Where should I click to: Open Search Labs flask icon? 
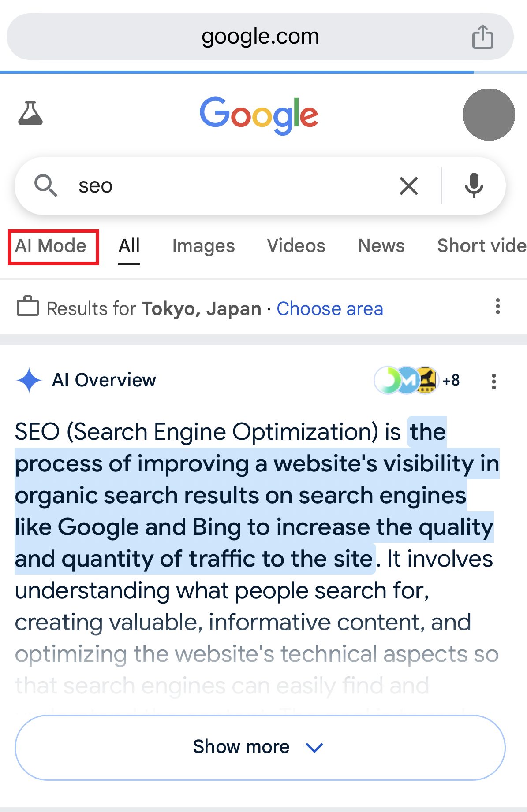30,114
